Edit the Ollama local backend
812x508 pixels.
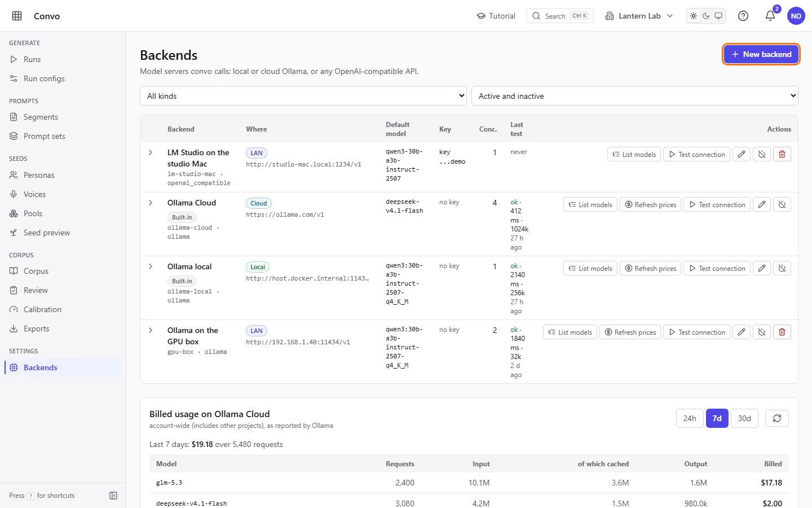762,268
